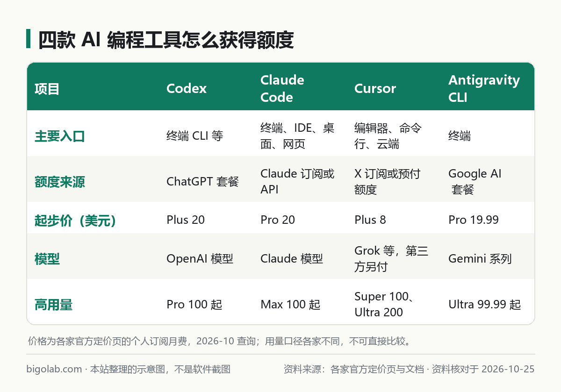Click the 高用量 row label
The height and width of the screenshot is (392, 561).
(53, 305)
